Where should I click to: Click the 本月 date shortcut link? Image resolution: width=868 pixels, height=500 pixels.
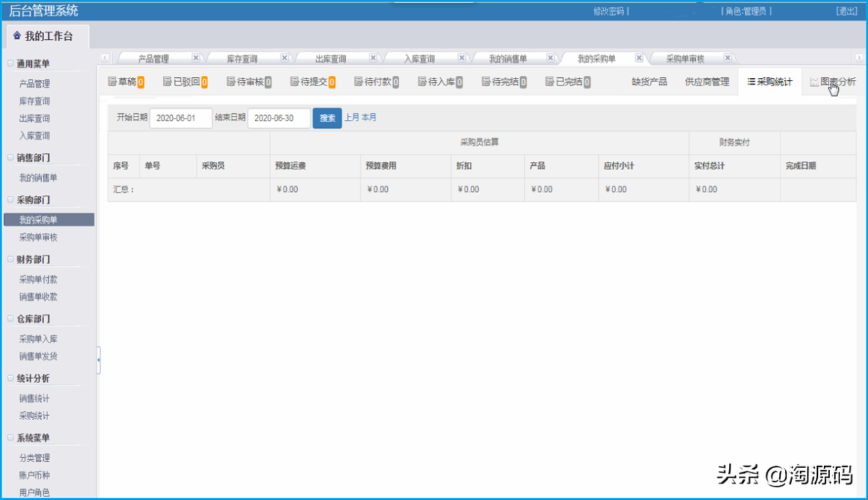(x=369, y=117)
